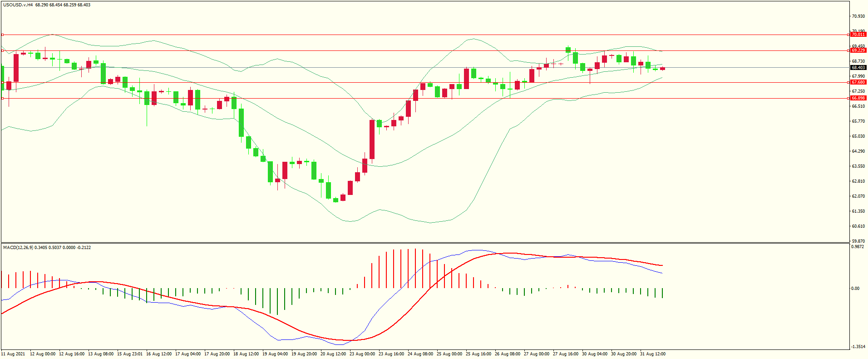Click the 63.550 price axis label
This screenshot has height=359, width=868.
pyautogui.click(x=858, y=166)
